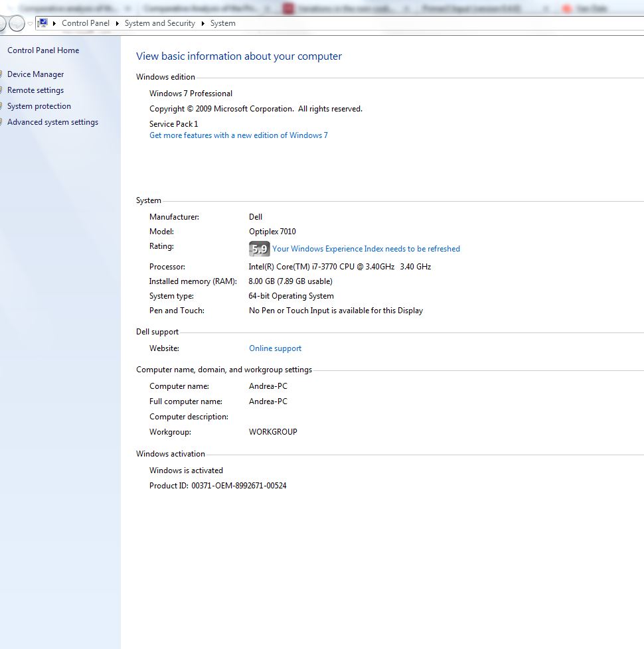Expand the breadcrumb arrow after System and Security
This screenshot has height=649, width=644.
pos(203,23)
